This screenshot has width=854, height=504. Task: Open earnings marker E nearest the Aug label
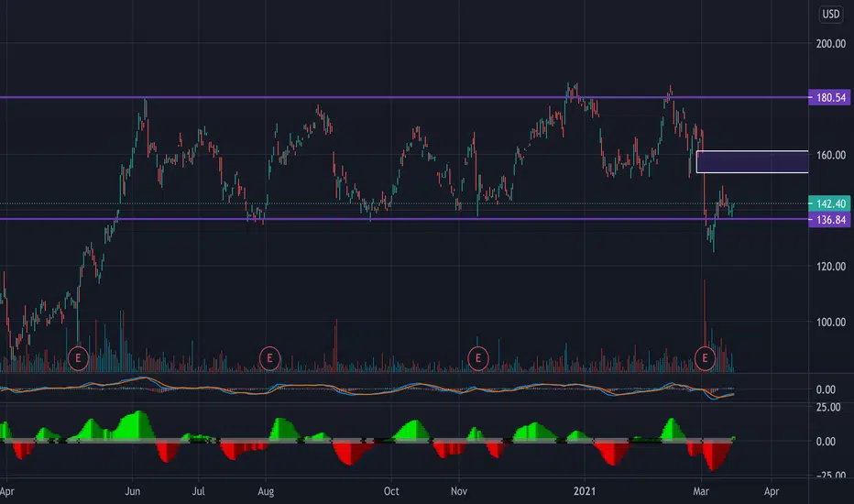click(x=269, y=358)
